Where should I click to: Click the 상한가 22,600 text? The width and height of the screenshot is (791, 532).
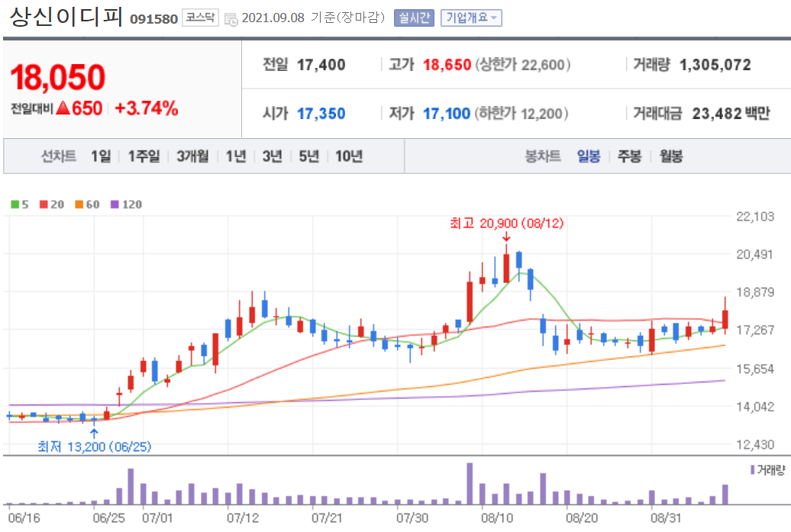click(523, 65)
